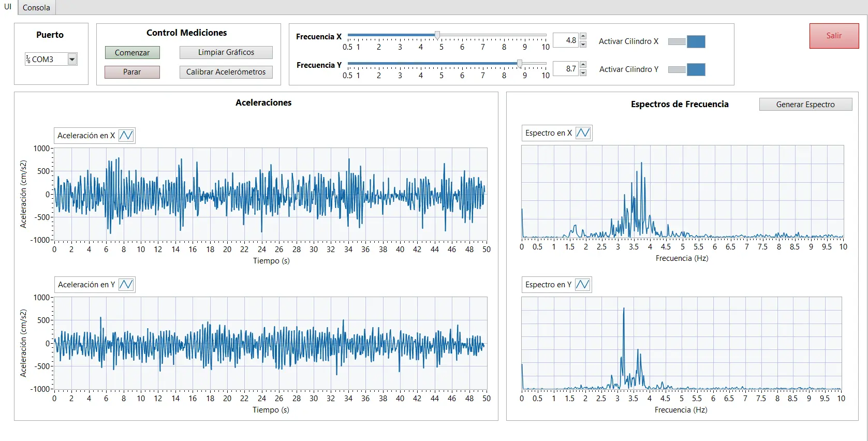The width and height of the screenshot is (868, 441).
Task: Decrement the Frecuencia X value with down arrow
Action: (583, 44)
